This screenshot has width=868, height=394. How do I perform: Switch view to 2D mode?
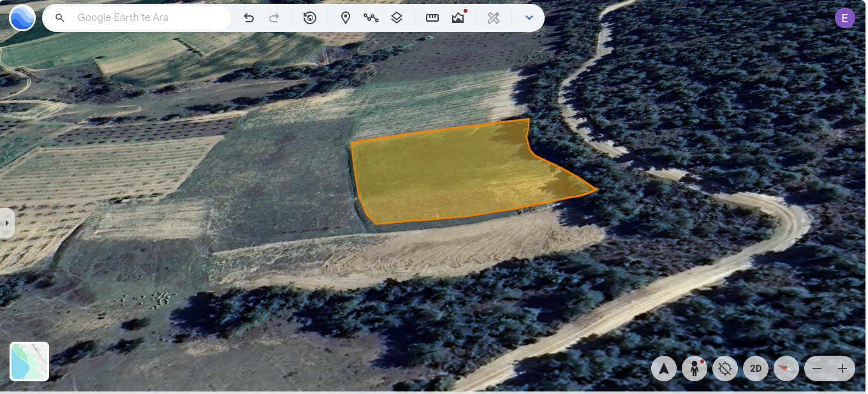(x=756, y=368)
